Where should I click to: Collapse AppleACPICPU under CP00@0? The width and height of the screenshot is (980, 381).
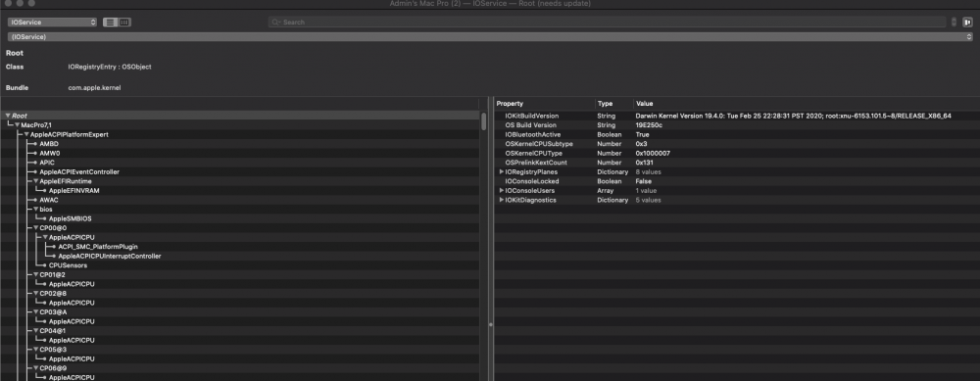(46, 237)
